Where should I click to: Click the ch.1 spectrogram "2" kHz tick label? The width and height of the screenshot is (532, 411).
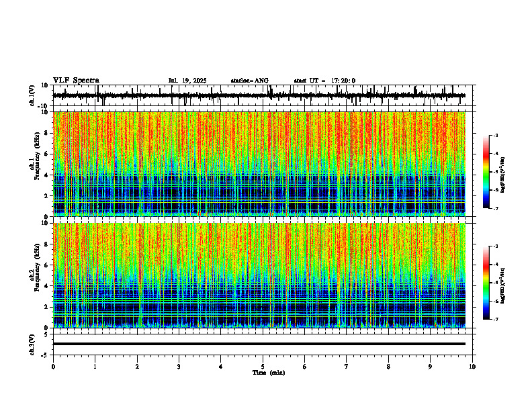pos(46,196)
